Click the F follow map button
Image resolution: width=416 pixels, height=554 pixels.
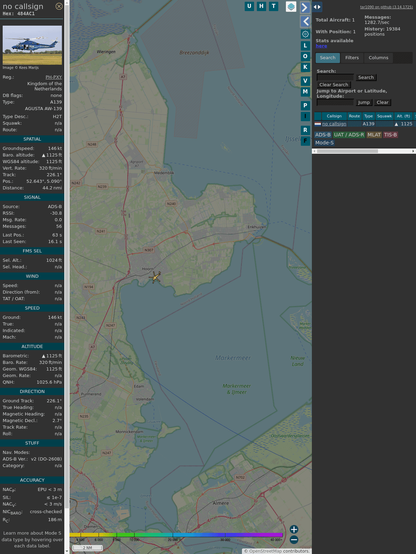tap(305, 141)
